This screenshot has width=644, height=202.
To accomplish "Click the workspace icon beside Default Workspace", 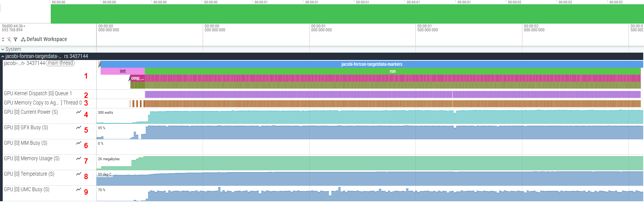I will tap(23, 39).
